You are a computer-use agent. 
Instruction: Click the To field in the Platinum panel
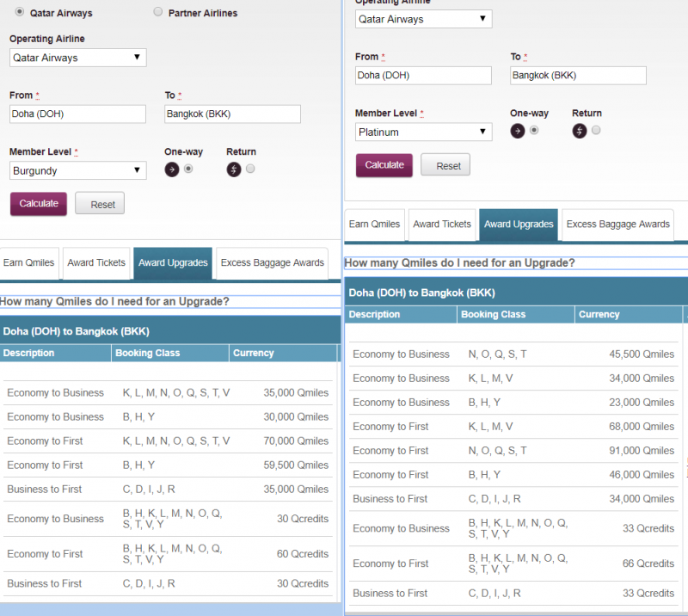578,75
